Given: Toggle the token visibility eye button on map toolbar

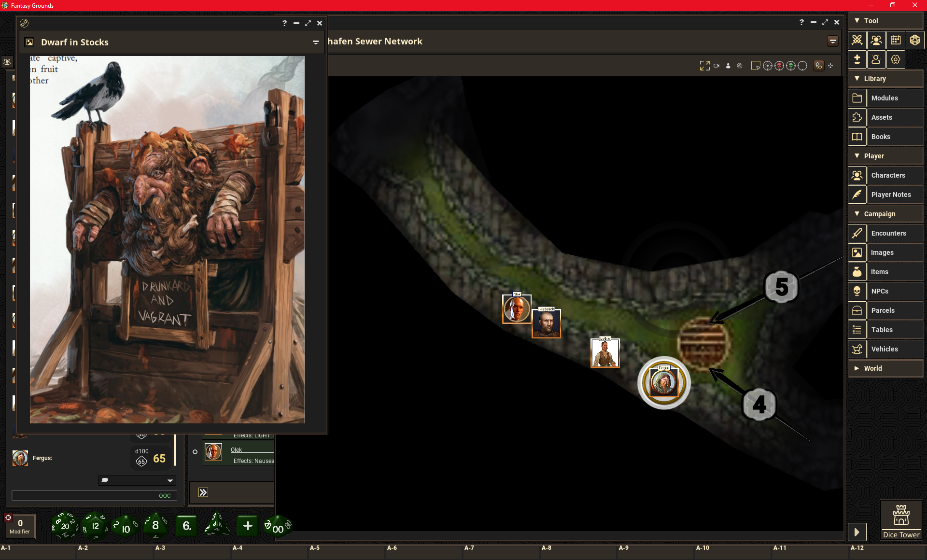Looking at the screenshot, I should pos(819,66).
